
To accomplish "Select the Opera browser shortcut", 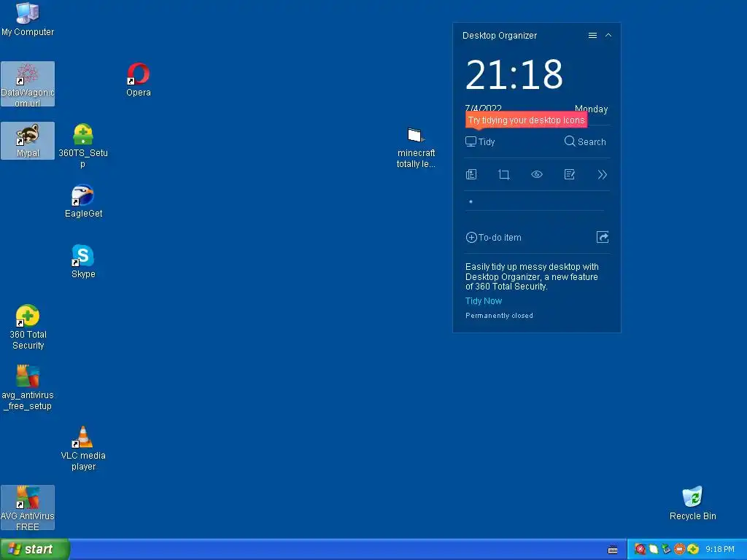I will 138,79.
